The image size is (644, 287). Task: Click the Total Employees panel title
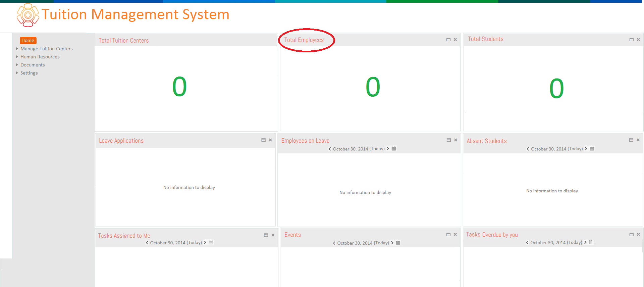304,40
